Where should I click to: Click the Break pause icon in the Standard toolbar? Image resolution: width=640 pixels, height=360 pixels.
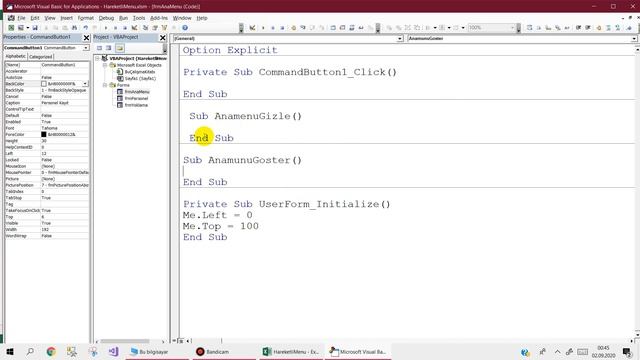115,28
